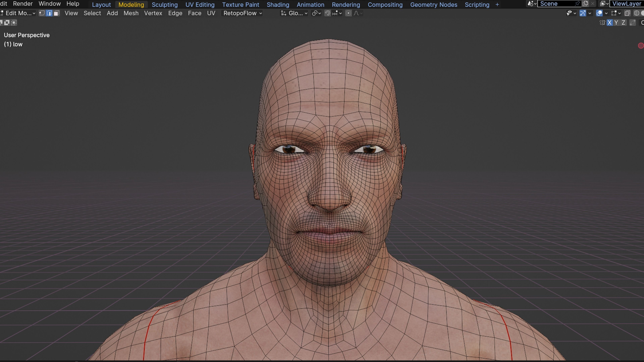
Task: Open the Vertex menu
Action: [153, 13]
